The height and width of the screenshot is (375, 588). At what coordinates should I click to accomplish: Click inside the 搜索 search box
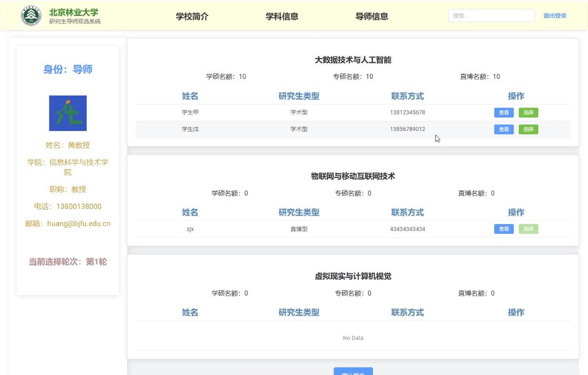pyautogui.click(x=491, y=15)
